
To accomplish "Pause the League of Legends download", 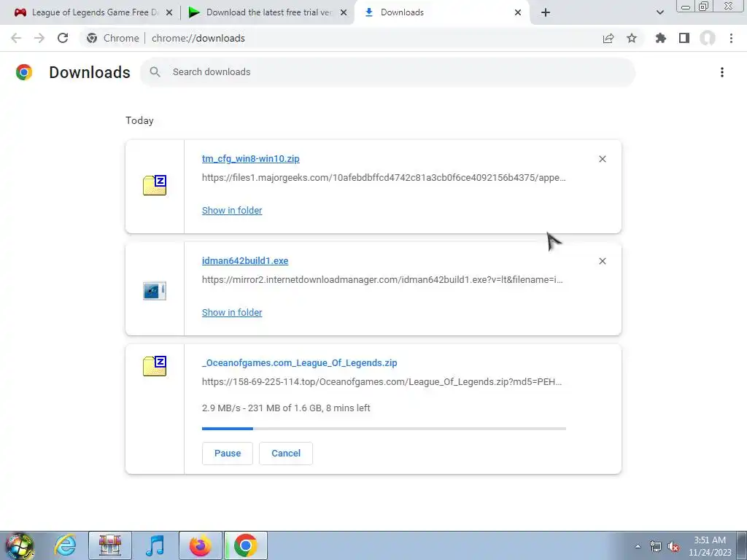I will [x=228, y=454].
